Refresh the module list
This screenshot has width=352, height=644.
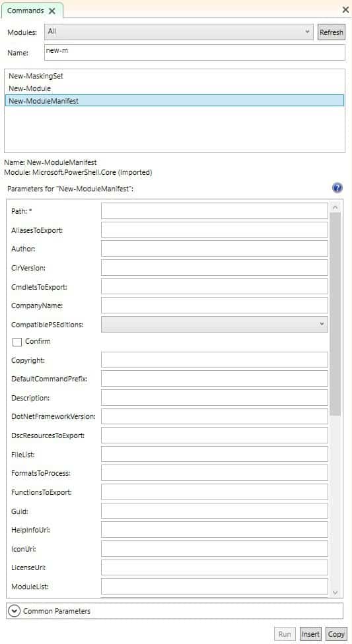332,32
